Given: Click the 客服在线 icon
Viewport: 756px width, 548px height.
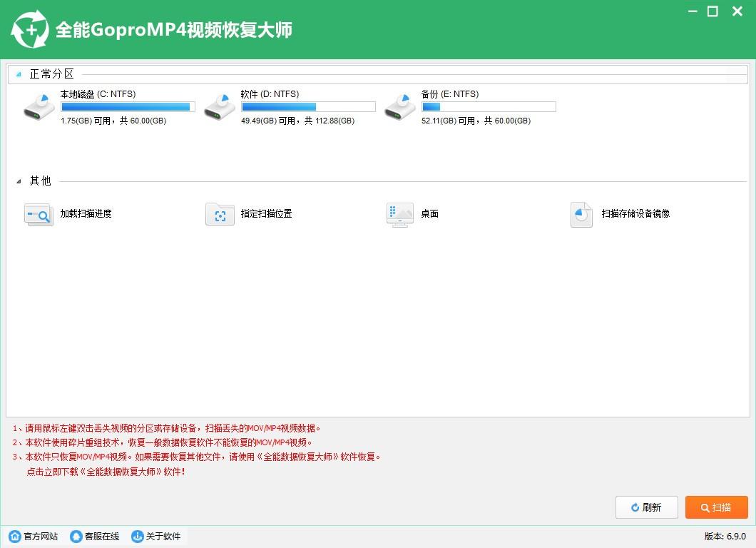Looking at the screenshot, I should click(x=76, y=537).
